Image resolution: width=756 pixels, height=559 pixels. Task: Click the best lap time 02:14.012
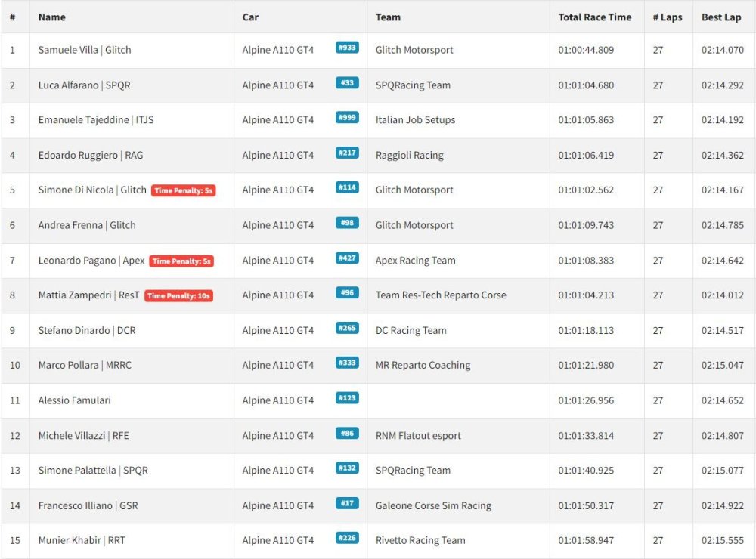(x=722, y=295)
